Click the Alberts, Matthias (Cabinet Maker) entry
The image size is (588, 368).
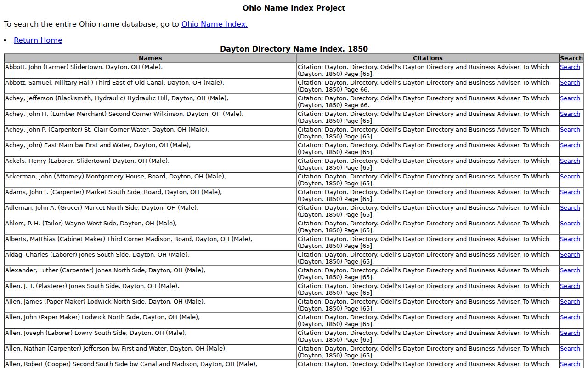[150, 242]
